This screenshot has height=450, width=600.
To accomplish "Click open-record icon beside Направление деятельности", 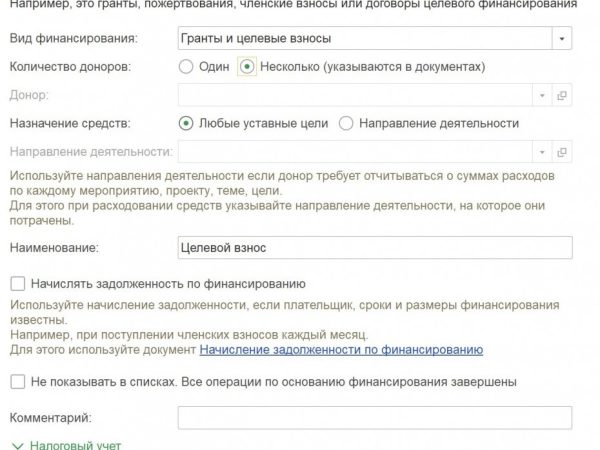I will pos(562,152).
